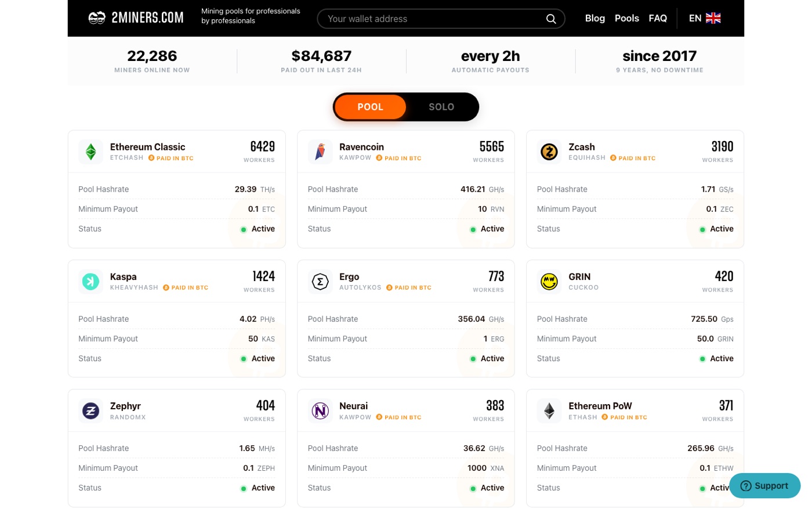Viewport: 812px width, 508px height.
Task: Click Bitcoin badge icon on Ravencoin card
Action: click(x=379, y=158)
